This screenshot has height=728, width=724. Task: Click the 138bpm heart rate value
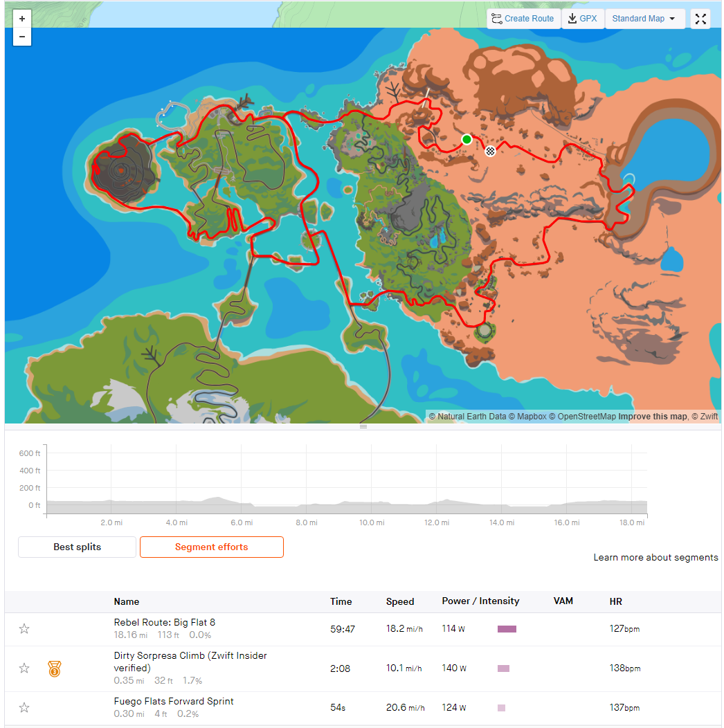624,668
